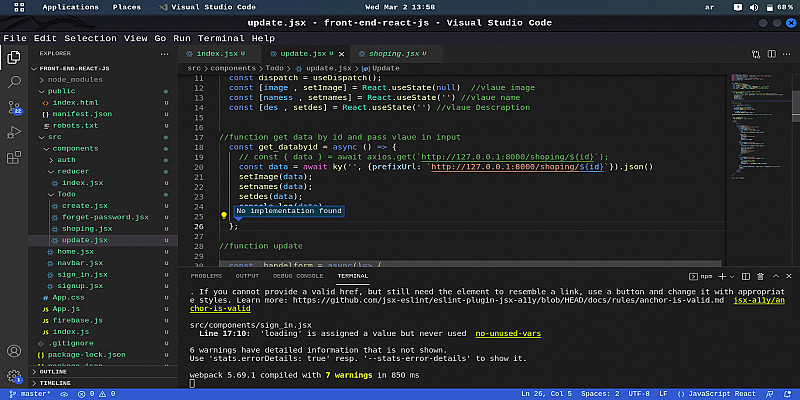Kill terminal with the trash icon
Viewport: 800px width, 400px height.
[x=762, y=275]
